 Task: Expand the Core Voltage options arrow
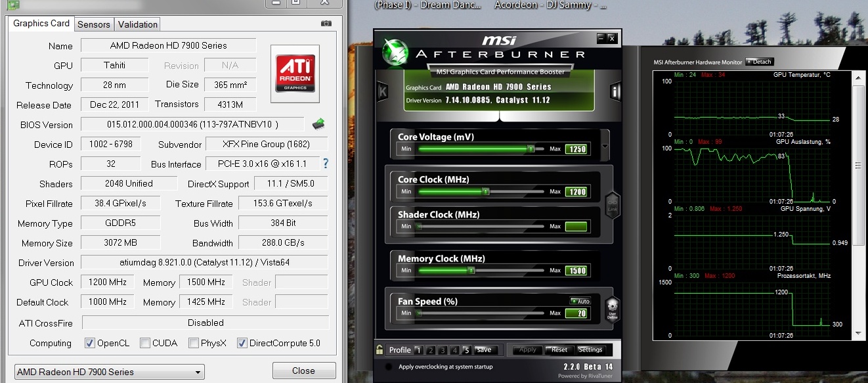[605, 146]
